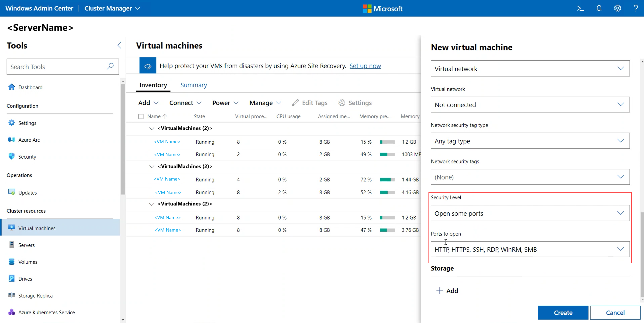The width and height of the screenshot is (644, 323).
Task: Open the Updates tool
Action: (28, 193)
